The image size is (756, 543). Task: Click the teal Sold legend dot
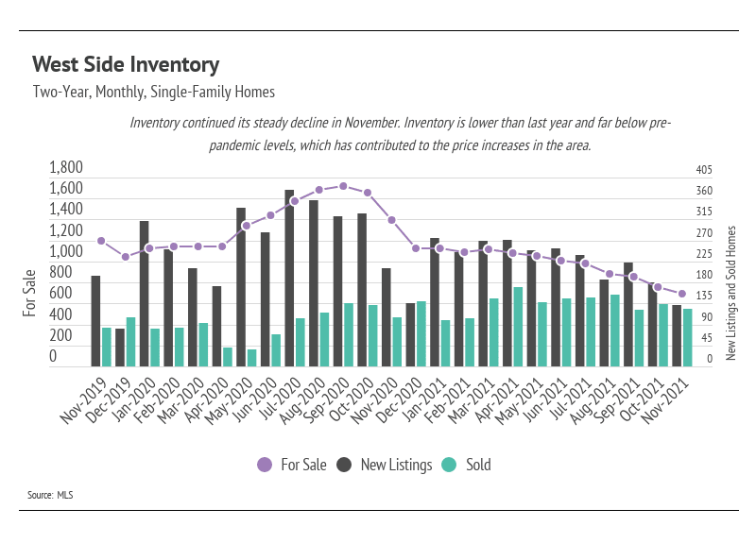pyautogui.click(x=449, y=465)
